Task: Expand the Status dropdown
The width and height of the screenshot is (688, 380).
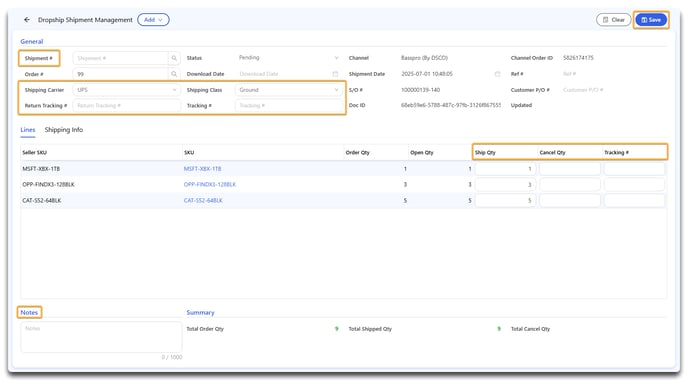Action: [288, 58]
